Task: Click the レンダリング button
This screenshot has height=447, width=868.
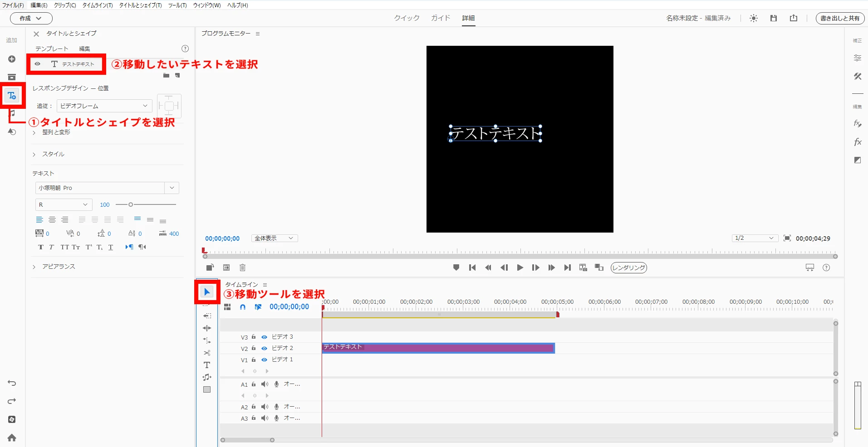Action: click(x=629, y=267)
